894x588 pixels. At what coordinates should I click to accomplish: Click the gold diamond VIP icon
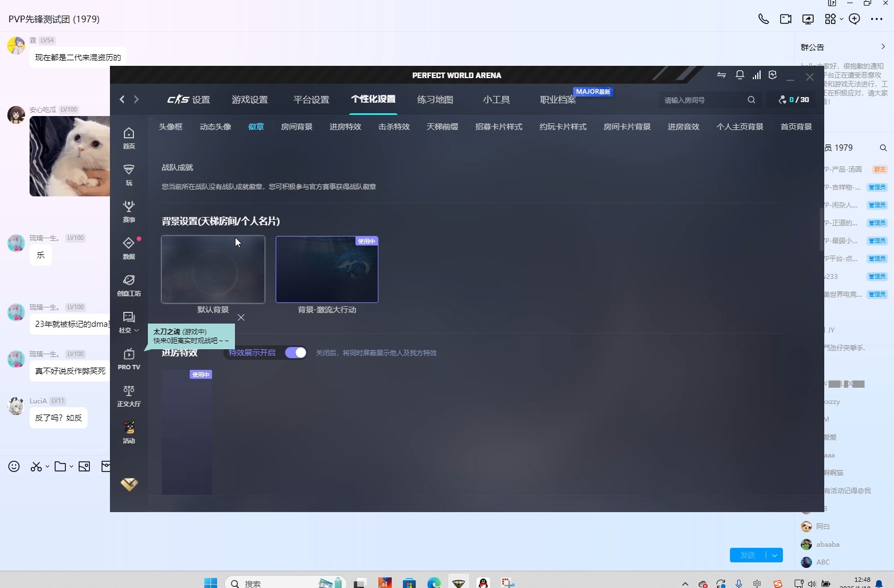tap(129, 484)
